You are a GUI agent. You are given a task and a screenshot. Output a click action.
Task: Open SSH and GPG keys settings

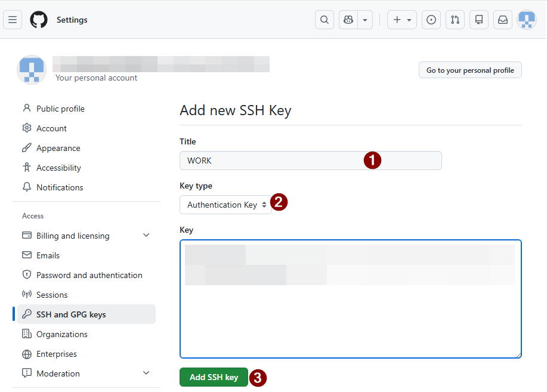click(71, 314)
